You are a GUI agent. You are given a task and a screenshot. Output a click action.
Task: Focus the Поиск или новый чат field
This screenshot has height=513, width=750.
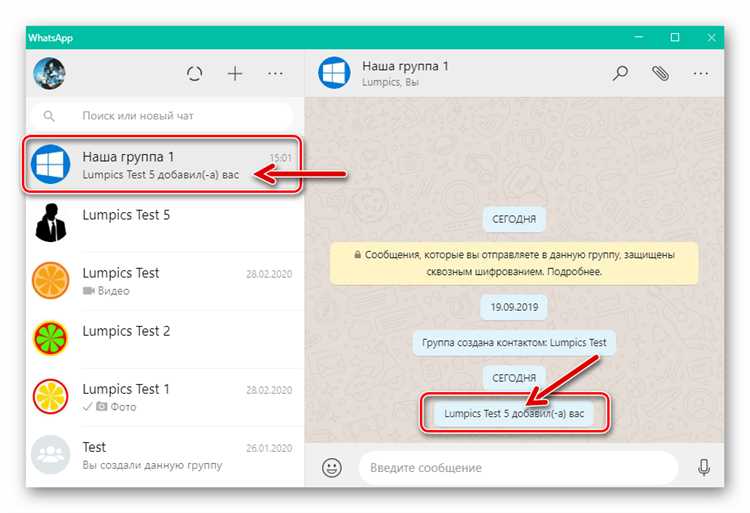(162, 116)
